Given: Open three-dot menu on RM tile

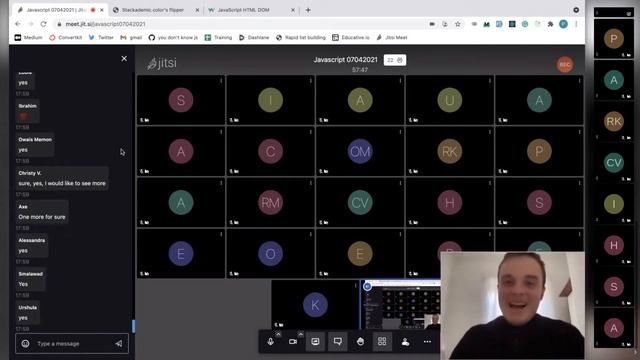Looking at the screenshot, I should tap(311, 183).
